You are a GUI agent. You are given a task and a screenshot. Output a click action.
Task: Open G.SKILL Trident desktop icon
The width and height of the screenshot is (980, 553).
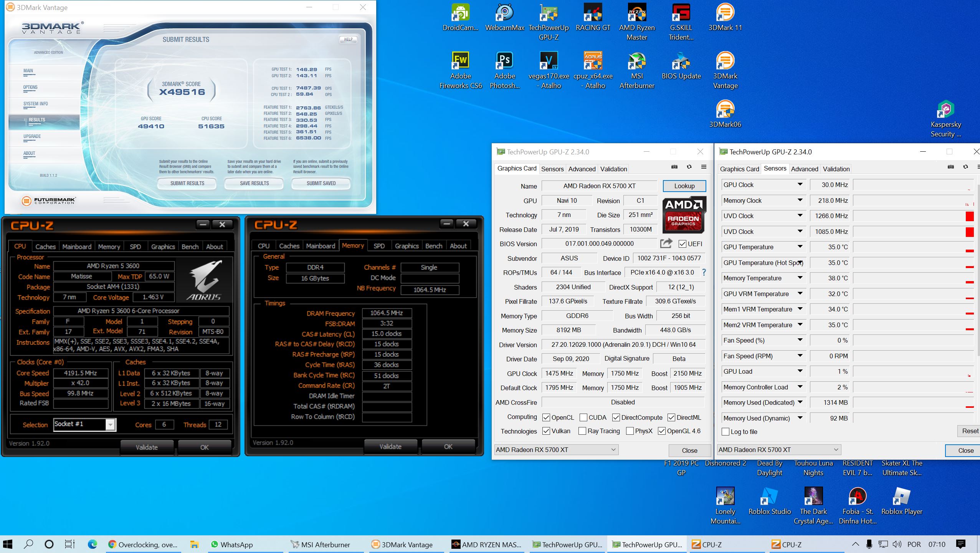(x=681, y=22)
